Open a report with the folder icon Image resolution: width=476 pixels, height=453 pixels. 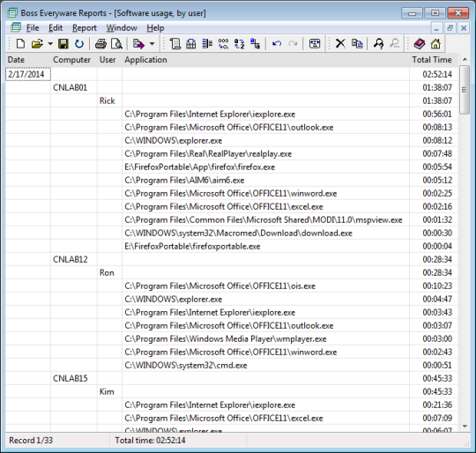37,44
